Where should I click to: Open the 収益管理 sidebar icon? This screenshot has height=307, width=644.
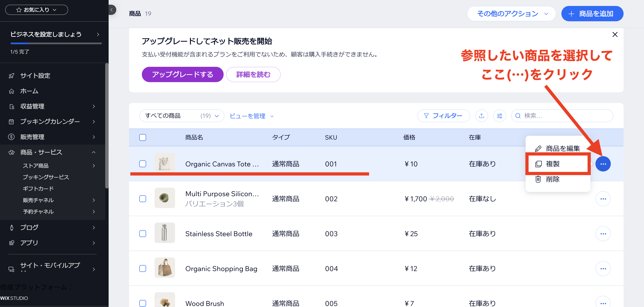pos(11,106)
